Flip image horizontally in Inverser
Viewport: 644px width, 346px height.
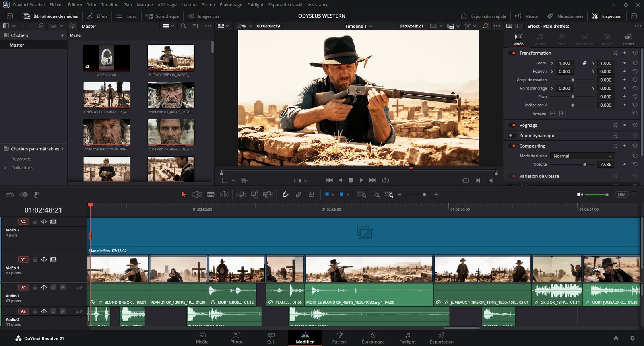tap(553, 113)
